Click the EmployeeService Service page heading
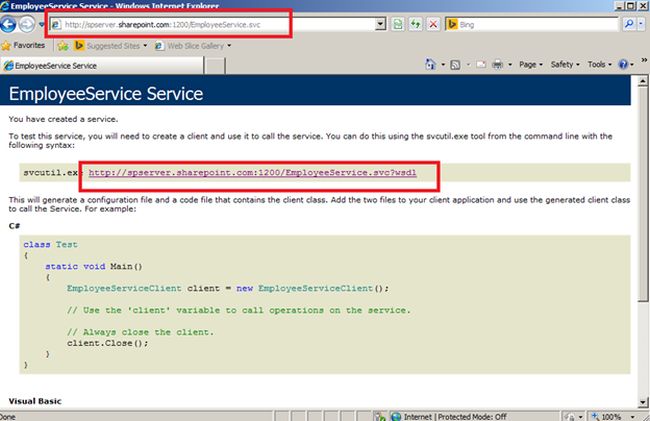The image size is (650, 421). click(106, 94)
